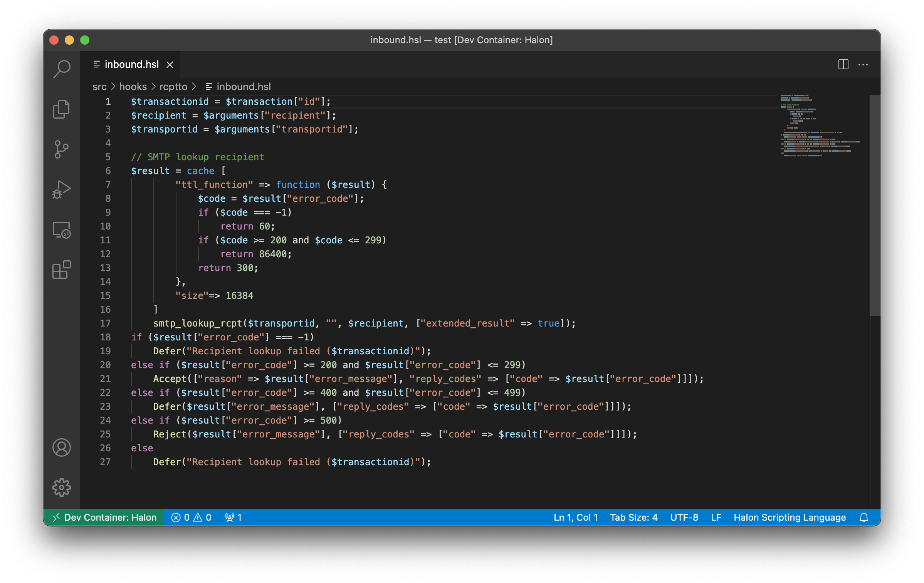
Task: Open the Search view in activity bar
Action: coord(62,69)
